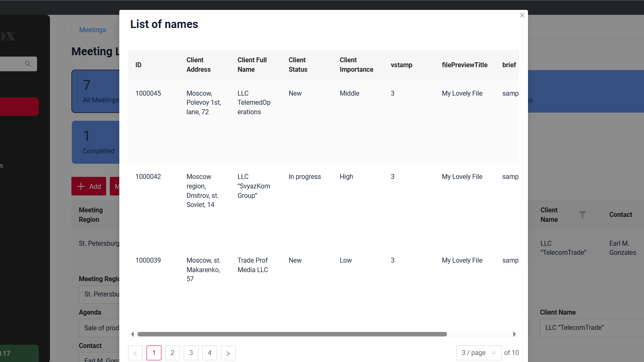Open the All Meetings counter card
This screenshot has width=644, height=362.
(96, 91)
